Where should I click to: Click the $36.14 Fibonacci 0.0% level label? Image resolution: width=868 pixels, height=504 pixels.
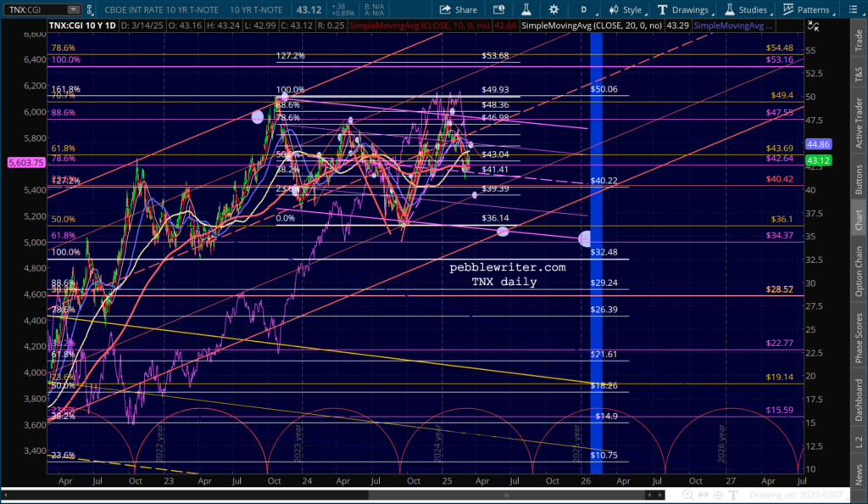[x=495, y=218]
